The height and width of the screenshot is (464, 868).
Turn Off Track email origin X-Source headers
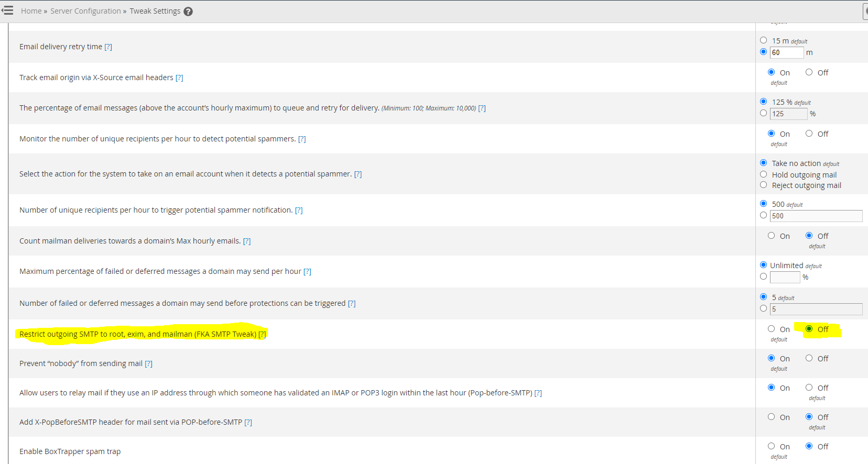809,72
